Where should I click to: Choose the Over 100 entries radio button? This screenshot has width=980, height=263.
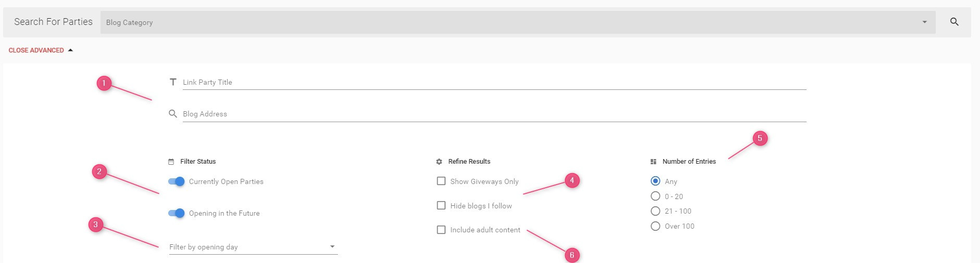click(656, 226)
